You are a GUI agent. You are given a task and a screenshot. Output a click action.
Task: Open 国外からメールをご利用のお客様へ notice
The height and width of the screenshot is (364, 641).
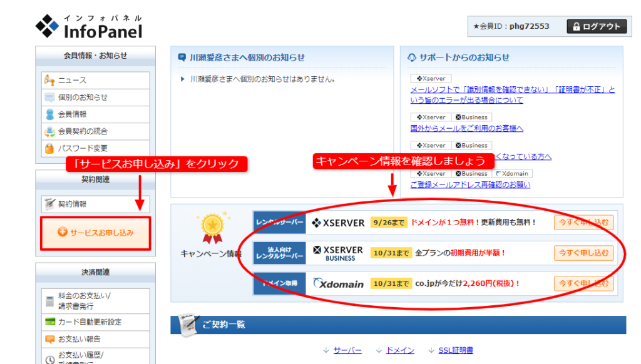pos(466,128)
